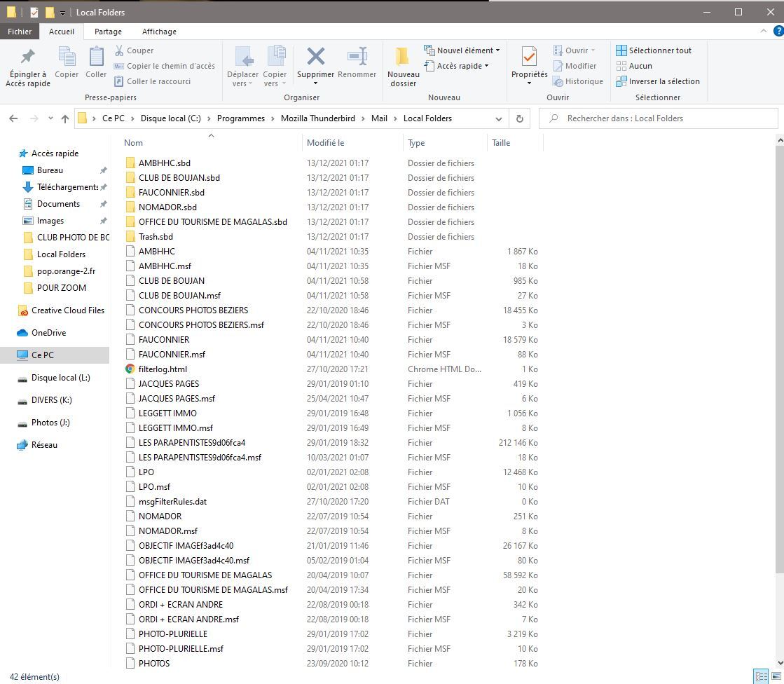784x684 pixels.
Task: Sort by the Type column header
Action: click(445, 143)
